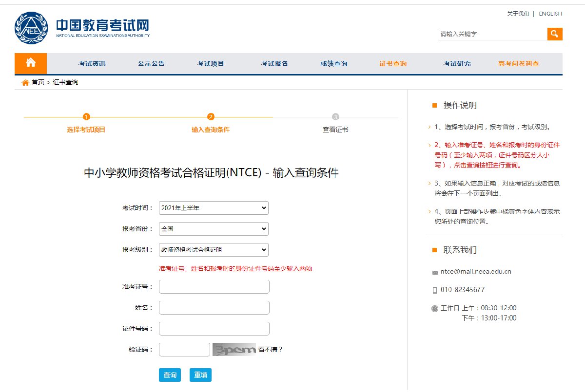Select 高考问卷调查 in navbar
585x392 pixels.
click(518, 64)
